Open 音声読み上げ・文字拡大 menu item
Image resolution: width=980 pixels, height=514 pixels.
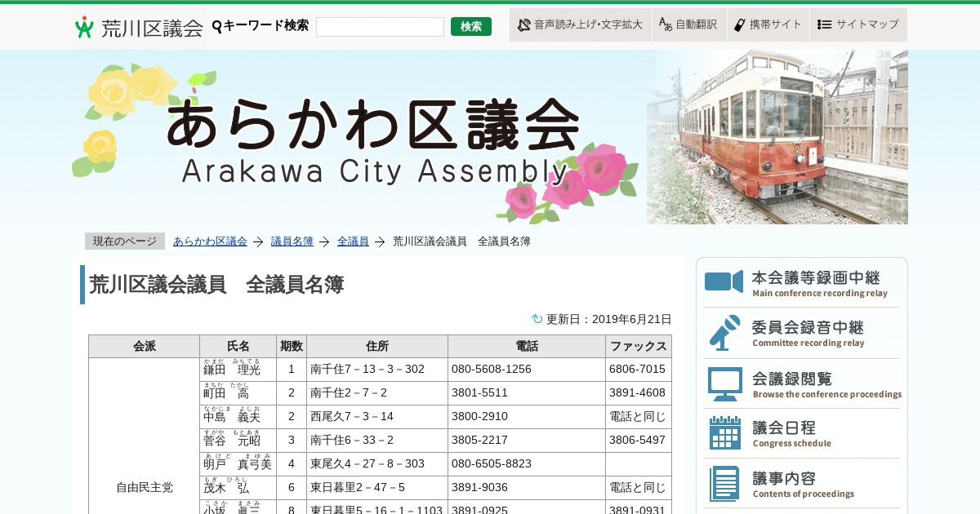[581, 24]
